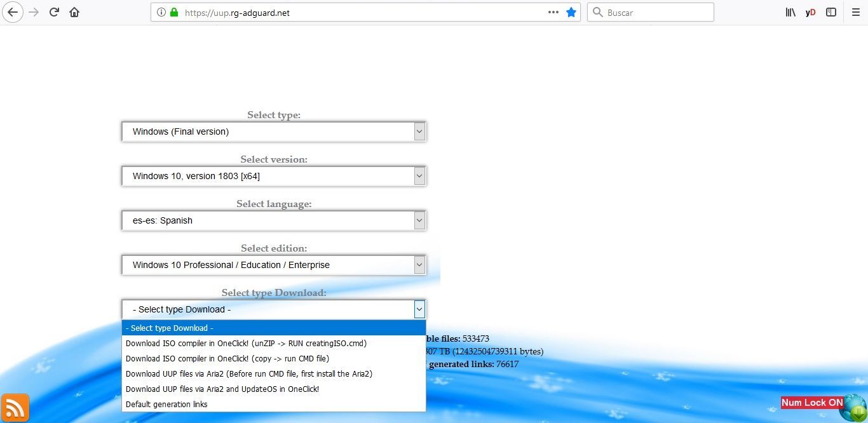This screenshot has width=868, height=423.
Task: Click the green padlock security icon
Action: [174, 12]
